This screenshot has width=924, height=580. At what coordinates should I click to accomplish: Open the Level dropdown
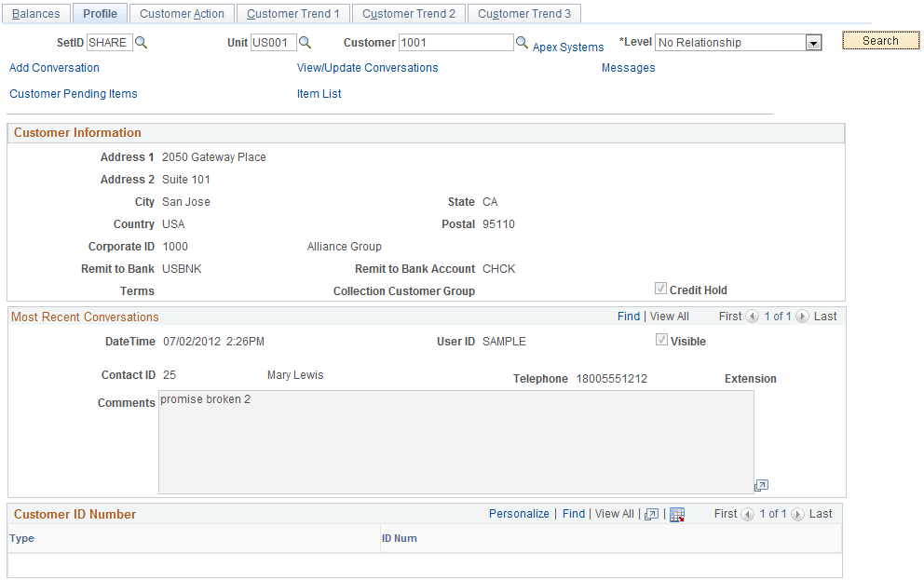(x=812, y=42)
